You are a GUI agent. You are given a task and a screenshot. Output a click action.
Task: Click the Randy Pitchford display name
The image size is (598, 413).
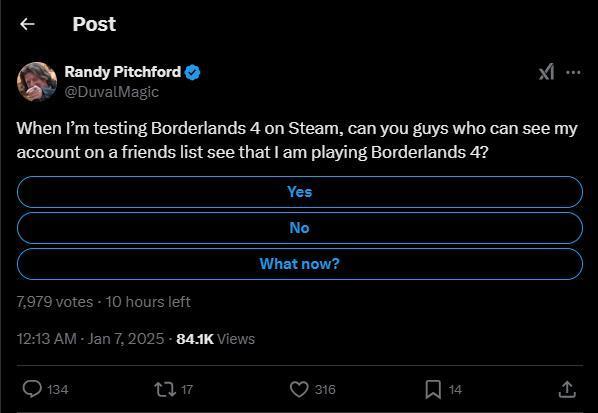click(x=122, y=72)
